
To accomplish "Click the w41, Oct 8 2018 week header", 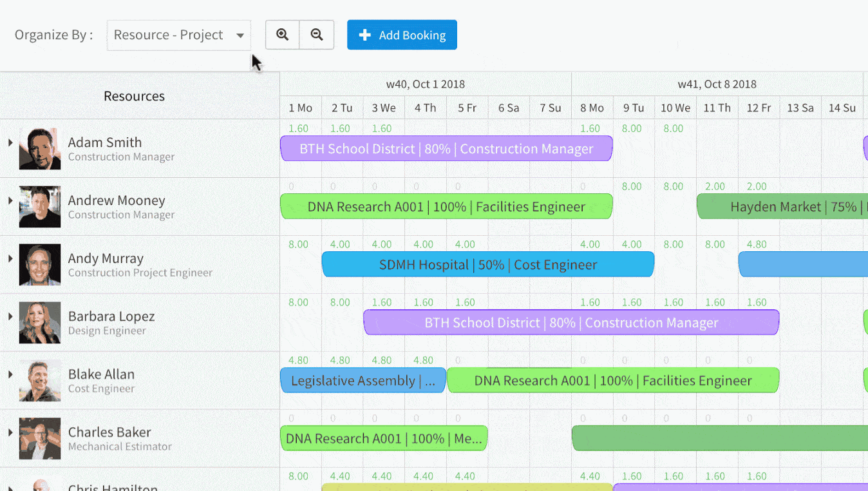I will (x=717, y=84).
